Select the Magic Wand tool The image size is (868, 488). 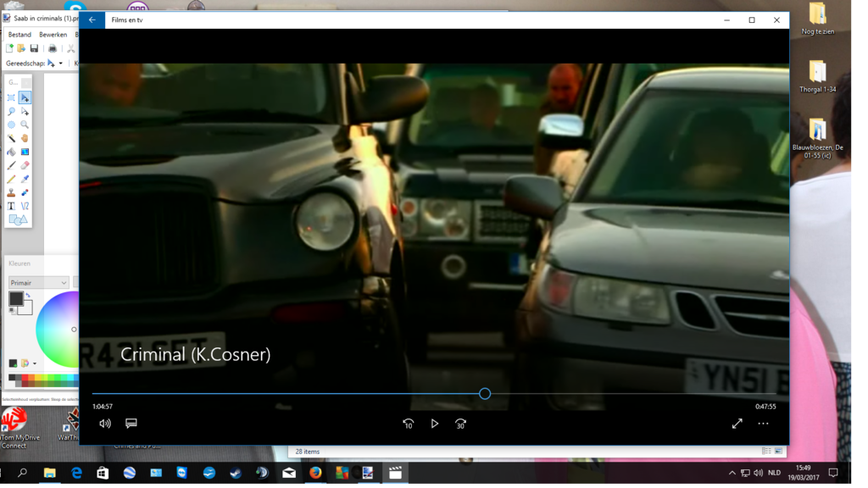click(11, 138)
